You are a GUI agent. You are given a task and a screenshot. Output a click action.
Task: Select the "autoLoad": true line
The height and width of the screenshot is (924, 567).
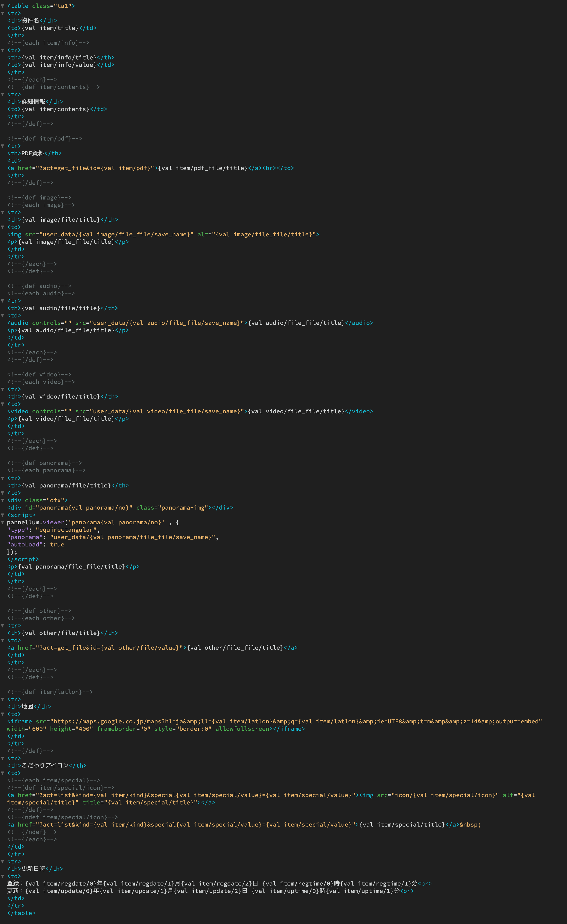[36, 545]
